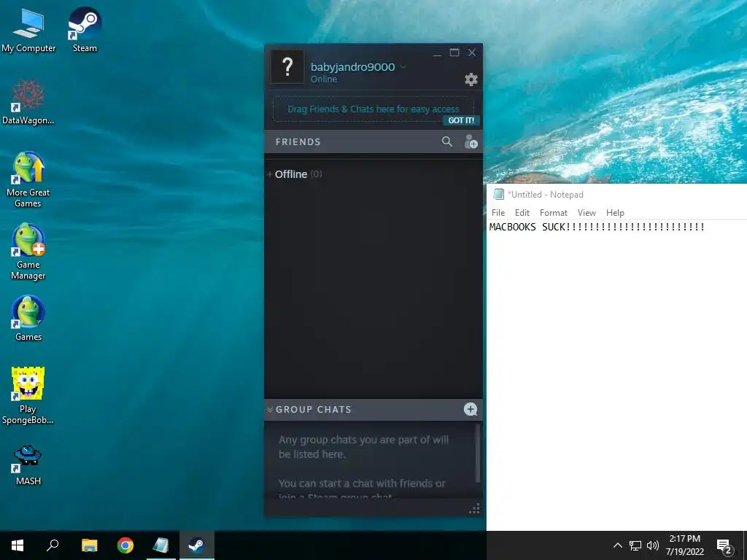Screen dimensions: 747x560
Task: Open babyjandro9000 status dropdown arrow
Action: point(403,66)
